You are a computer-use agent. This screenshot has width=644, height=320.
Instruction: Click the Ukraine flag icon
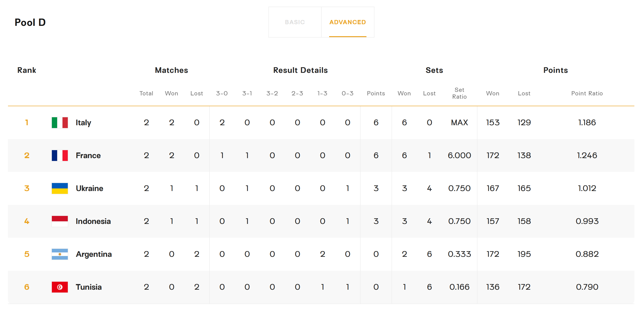[x=60, y=188]
